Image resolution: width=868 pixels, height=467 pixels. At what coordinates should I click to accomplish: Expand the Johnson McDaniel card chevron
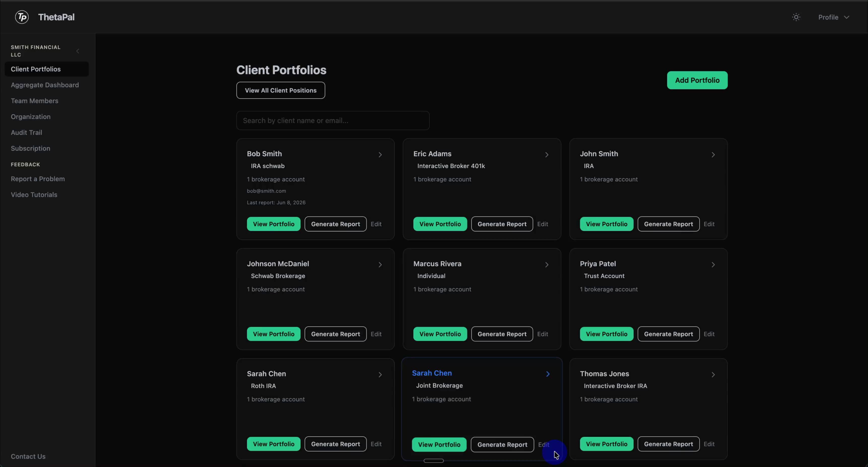380,265
